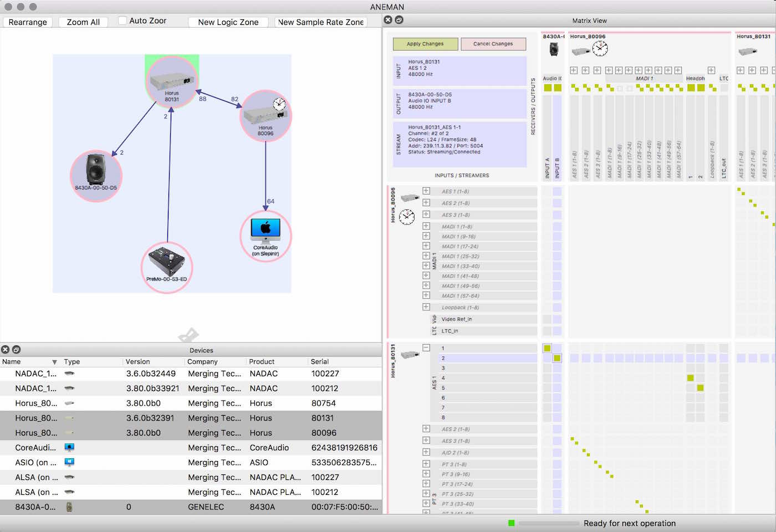The image size is (776, 532).
Task: Toggle the crosspoint on AES 1 channel 4 row
Action: point(690,378)
